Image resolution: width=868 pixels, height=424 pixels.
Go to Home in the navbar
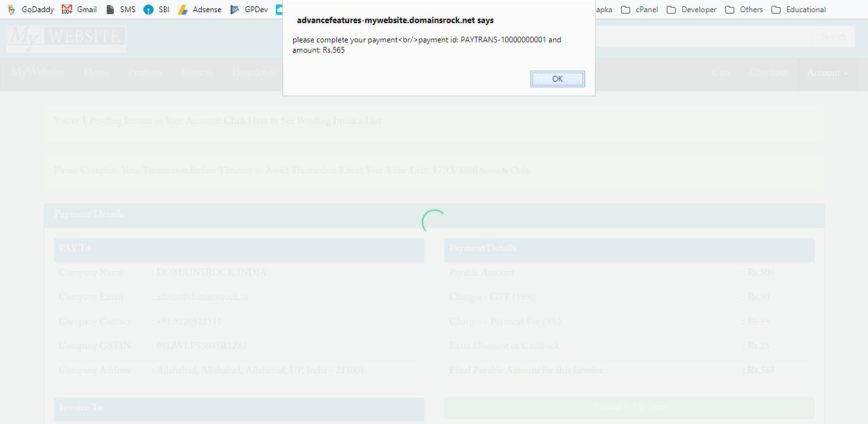click(96, 73)
